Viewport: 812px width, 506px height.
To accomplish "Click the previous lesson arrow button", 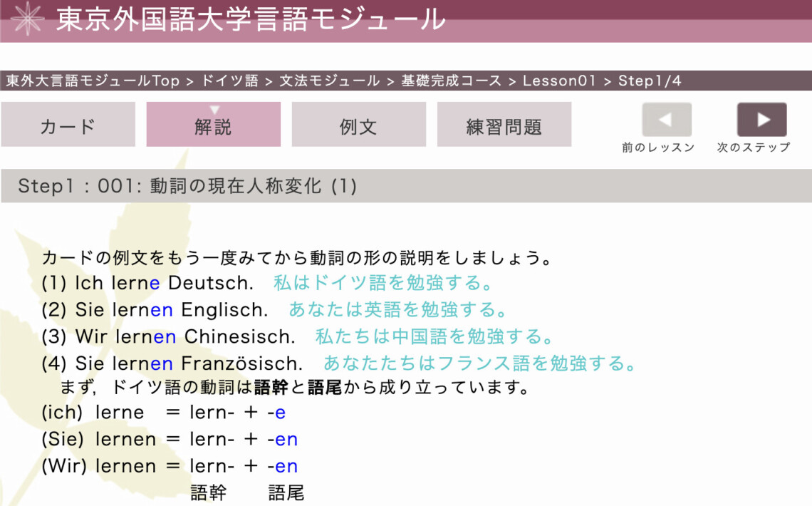I will [x=667, y=120].
